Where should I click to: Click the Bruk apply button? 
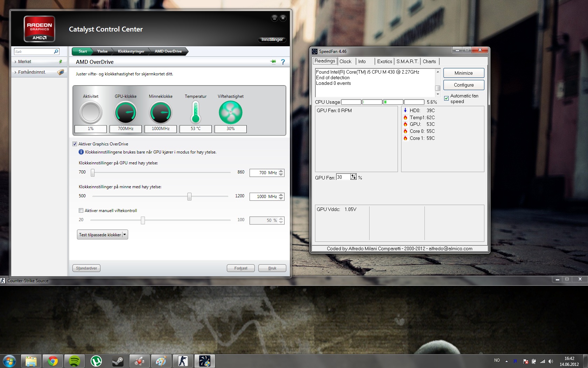pos(272,268)
